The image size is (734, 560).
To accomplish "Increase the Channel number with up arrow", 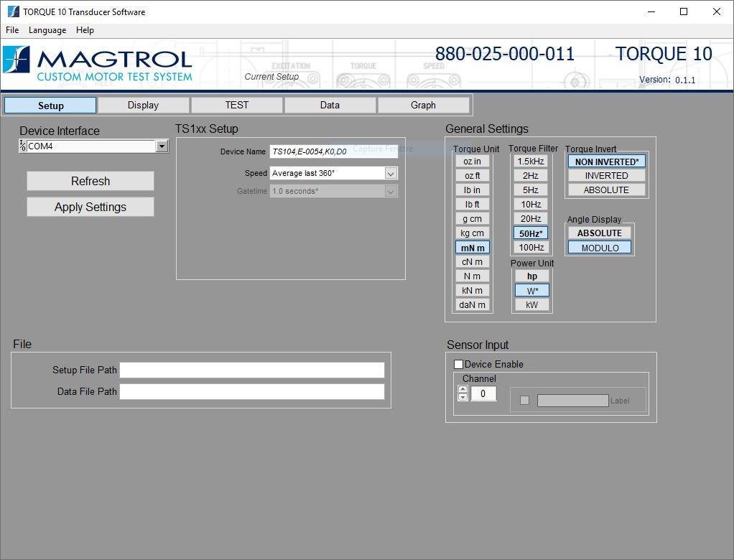I will click(463, 389).
